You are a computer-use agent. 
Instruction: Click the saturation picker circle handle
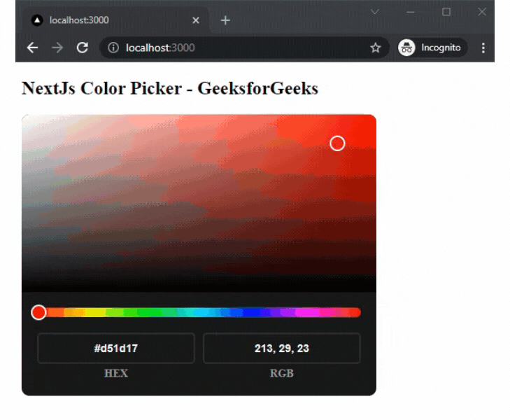(337, 143)
